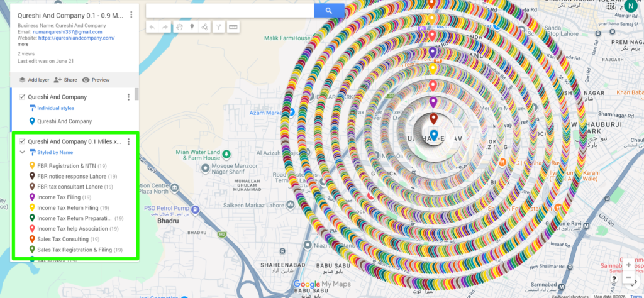Screen dimensions: 644x298
Task: Click the map title Qureshi And Company 0.1 - 0.9
Action: (70, 16)
